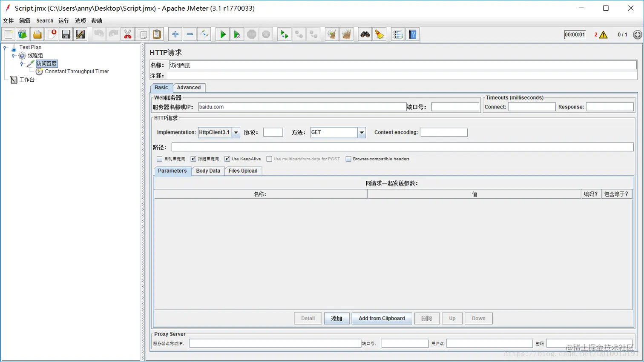Open the Function Helper dialog icon

pos(398,34)
